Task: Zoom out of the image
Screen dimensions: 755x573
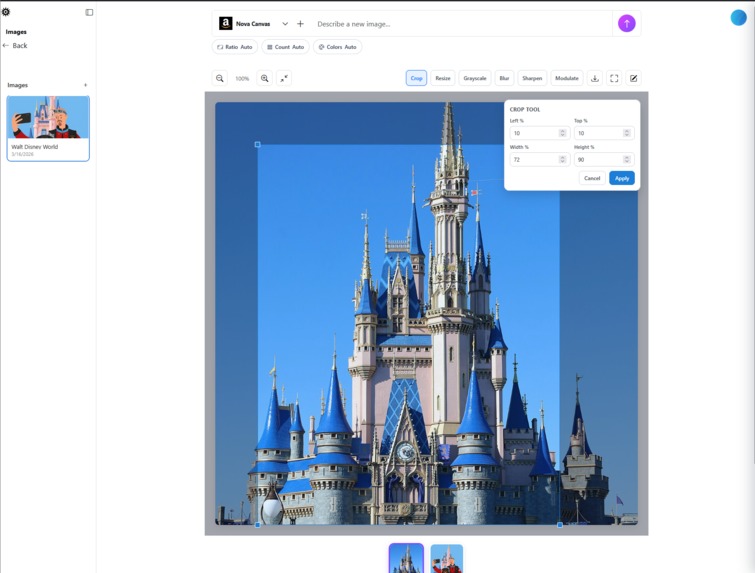Action: [220, 78]
